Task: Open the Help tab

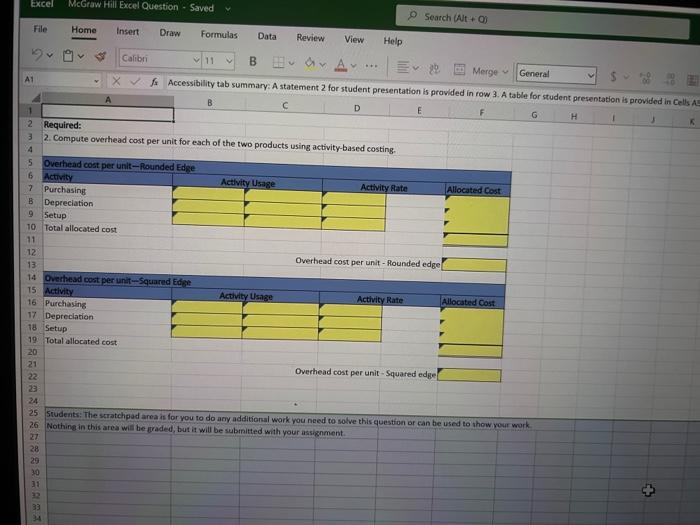Action: (x=393, y=41)
